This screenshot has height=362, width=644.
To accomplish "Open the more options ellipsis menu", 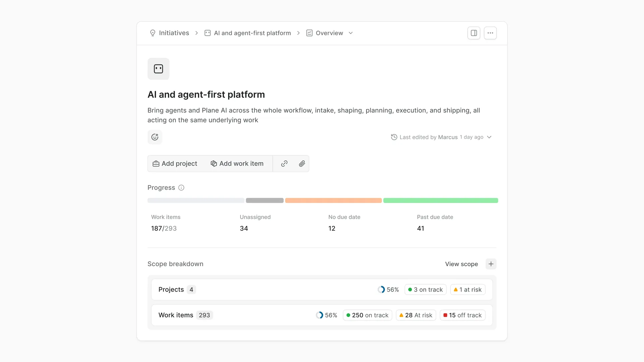I will [x=490, y=33].
